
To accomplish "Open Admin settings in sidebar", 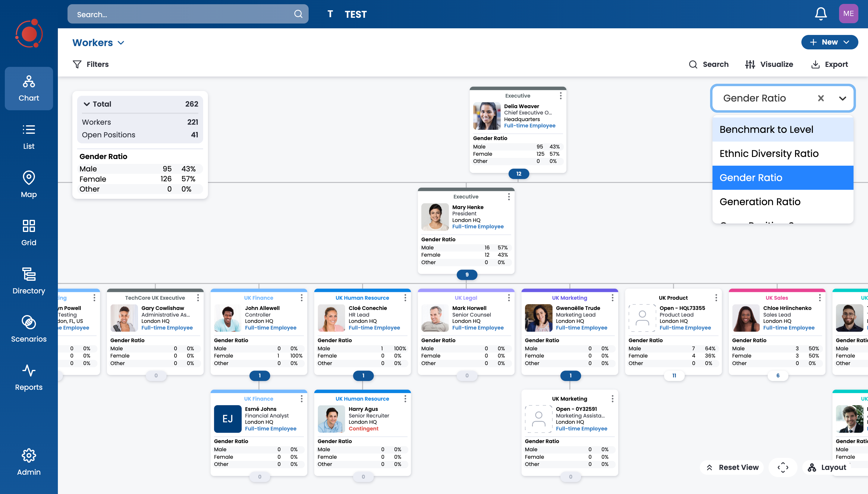I will (29, 462).
